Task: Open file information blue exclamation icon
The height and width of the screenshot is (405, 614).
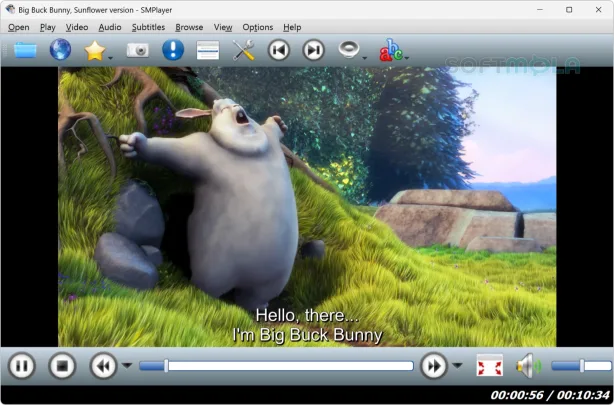Action: (173, 50)
